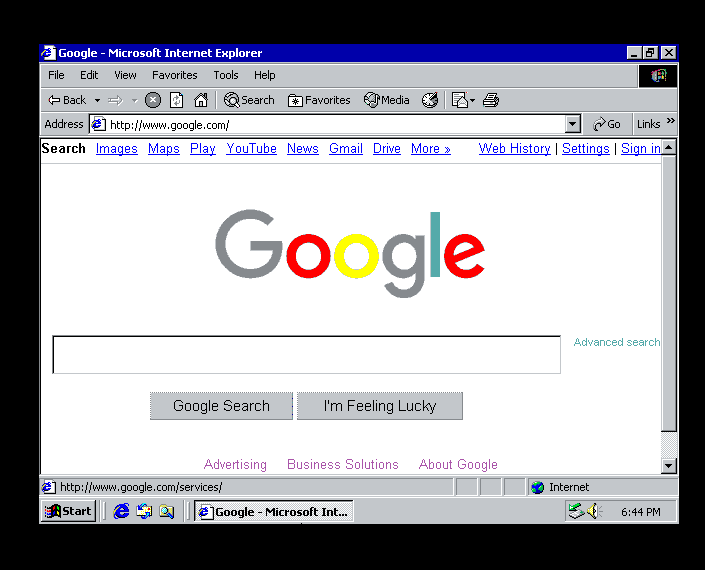Click the Windows logo throbber icon
Viewport: 705px width, 570px height.
658,76
